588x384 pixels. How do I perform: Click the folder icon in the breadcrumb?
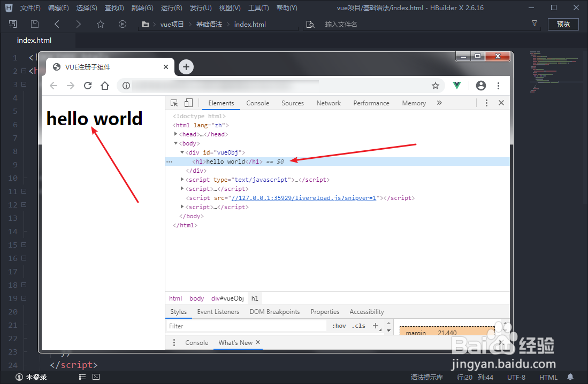145,25
